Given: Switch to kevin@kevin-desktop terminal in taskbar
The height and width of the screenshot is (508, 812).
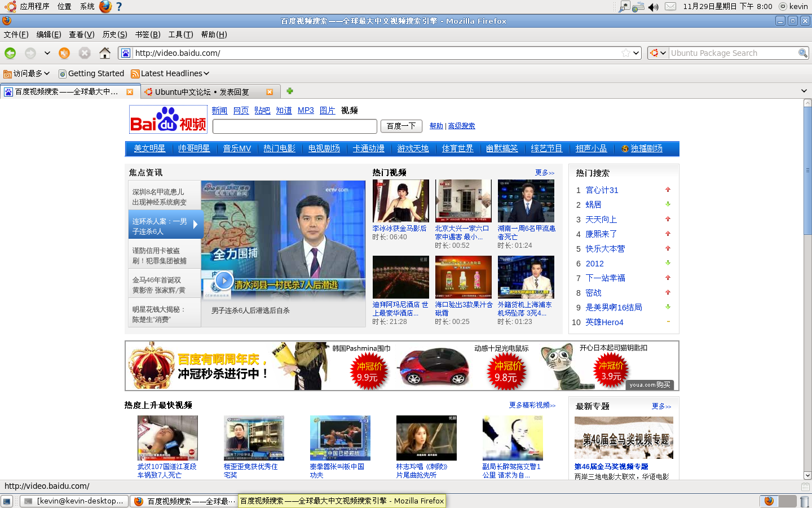Looking at the screenshot, I should click(x=74, y=501).
